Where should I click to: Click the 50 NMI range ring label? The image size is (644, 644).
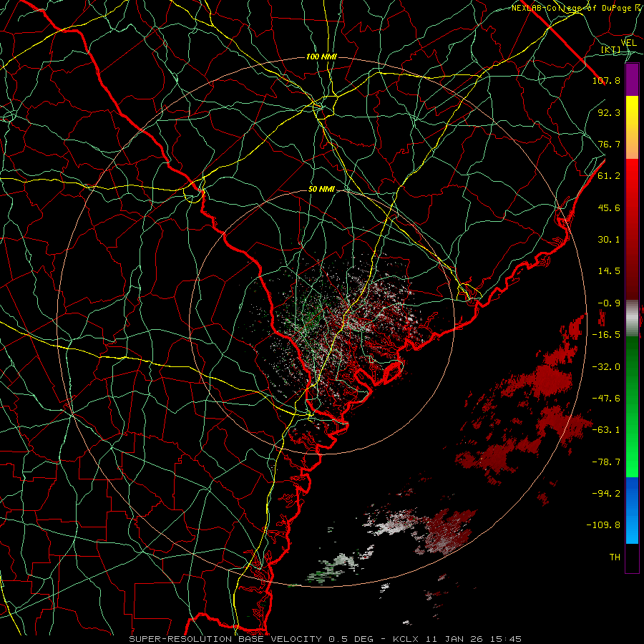tap(321, 189)
